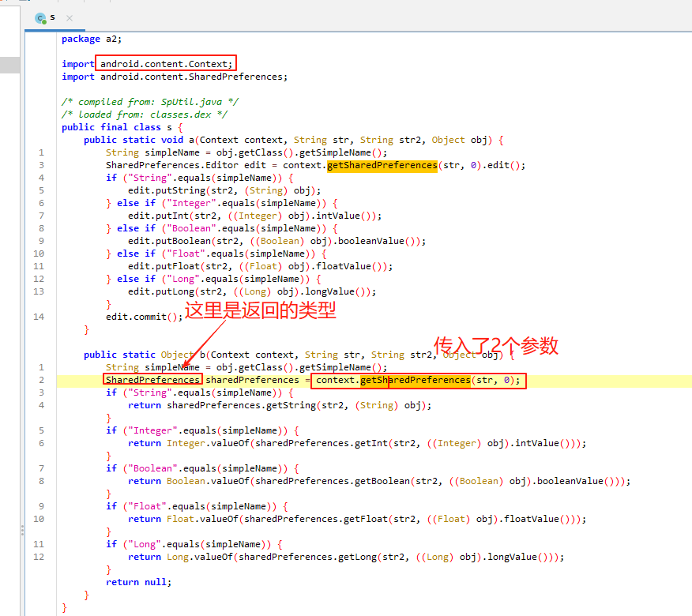This screenshot has height=616, width=692.
Task: Click "edit.putInt" call
Action: coord(159,216)
